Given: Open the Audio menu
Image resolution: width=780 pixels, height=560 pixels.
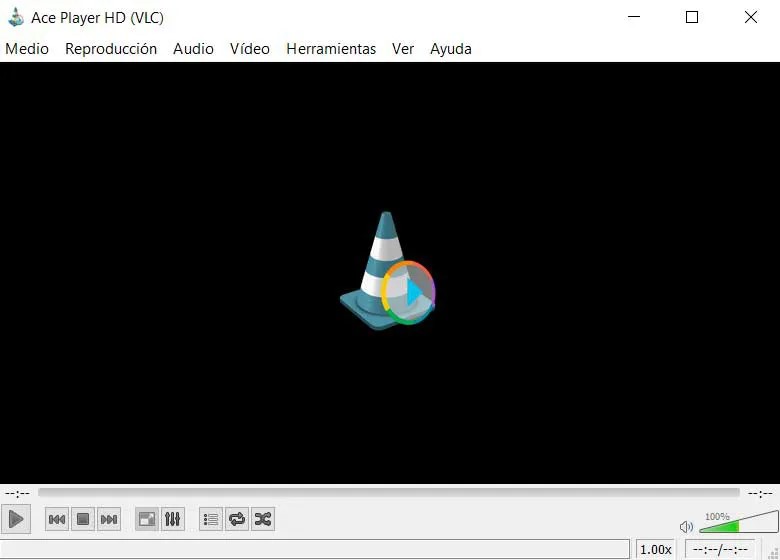Looking at the screenshot, I should (x=194, y=49).
